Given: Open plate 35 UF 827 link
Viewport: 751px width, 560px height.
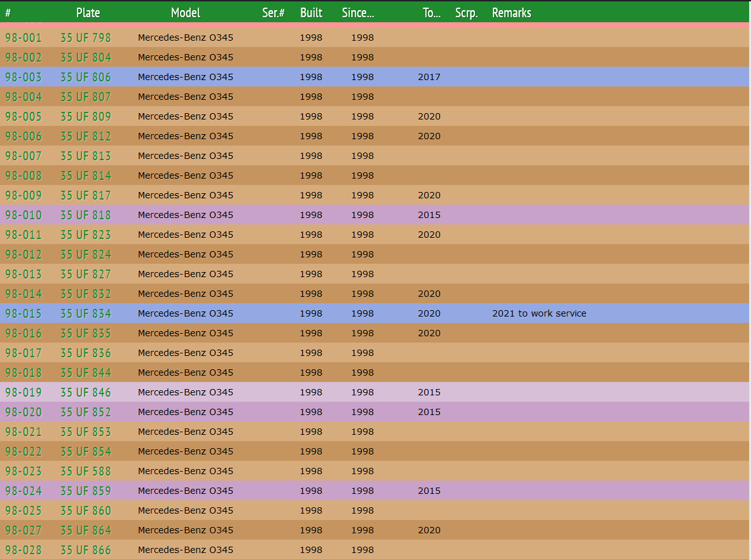Looking at the screenshot, I should pos(86,274).
